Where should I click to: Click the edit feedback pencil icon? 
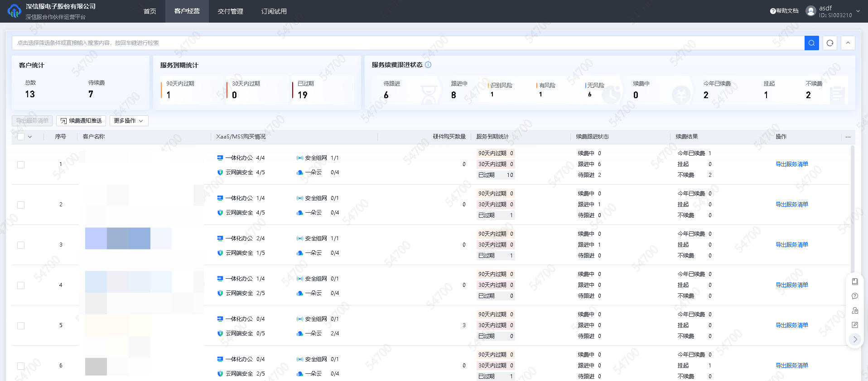coord(855,325)
